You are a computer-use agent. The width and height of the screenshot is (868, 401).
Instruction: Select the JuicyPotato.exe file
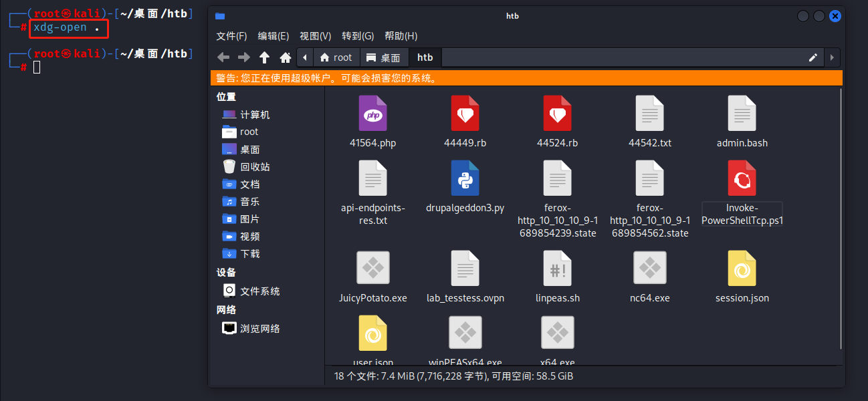pyautogui.click(x=372, y=269)
